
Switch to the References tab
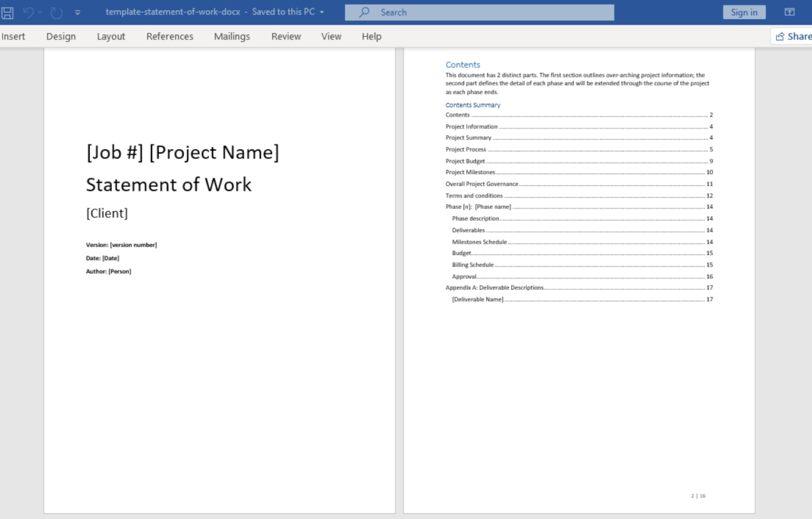point(170,36)
